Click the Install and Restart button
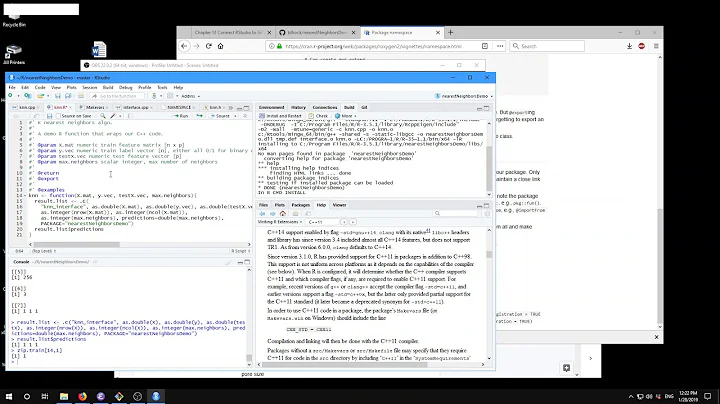The image size is (720, 404). point(281,116)
